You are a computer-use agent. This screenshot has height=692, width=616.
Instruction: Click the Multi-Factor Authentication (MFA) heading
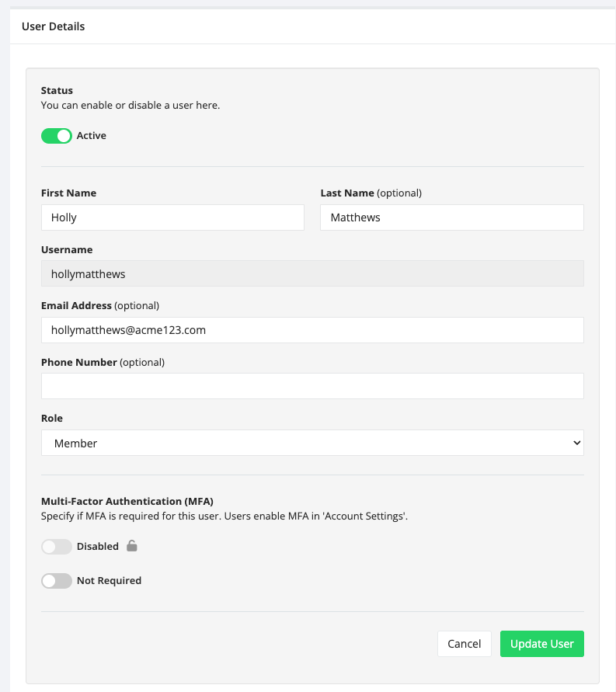coord(127,502)
